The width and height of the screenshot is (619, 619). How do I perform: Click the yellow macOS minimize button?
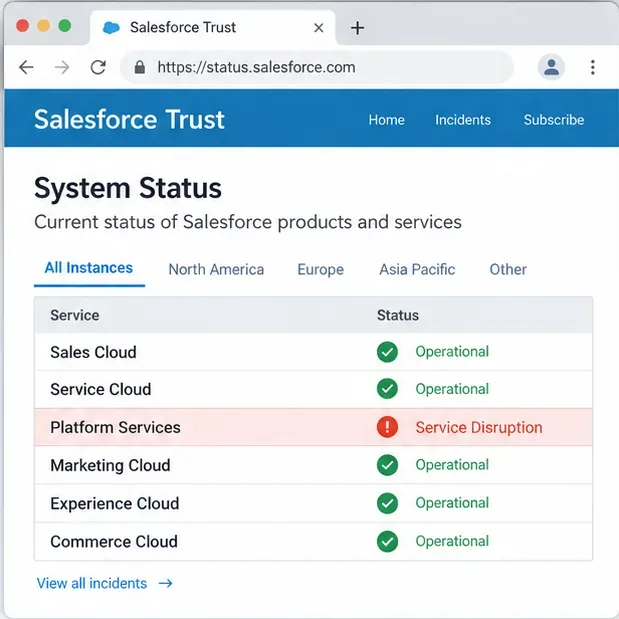[x=43, y=26]
